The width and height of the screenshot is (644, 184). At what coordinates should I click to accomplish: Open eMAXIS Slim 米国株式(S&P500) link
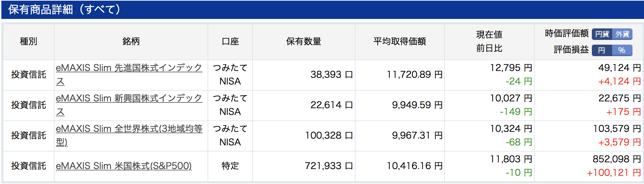click(124, 166)
